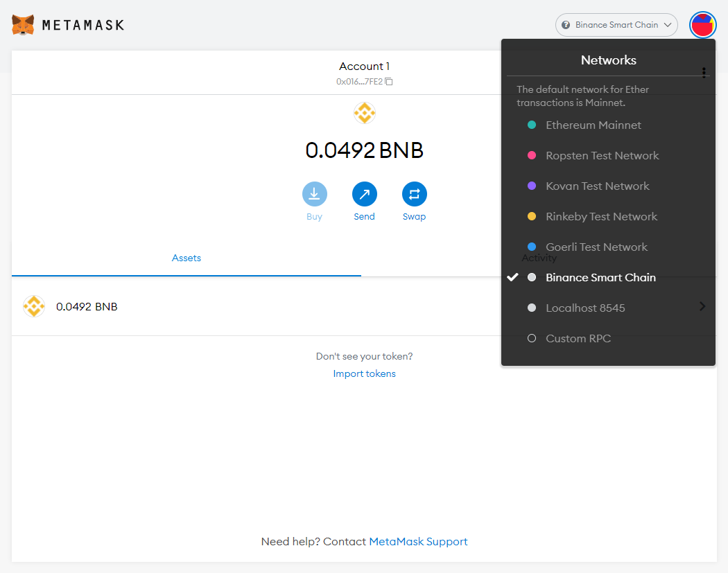The height and width of the screenshot is (573, 728).
Task: Expand the network dropdown chevron arrow
Action: point(668,25)
